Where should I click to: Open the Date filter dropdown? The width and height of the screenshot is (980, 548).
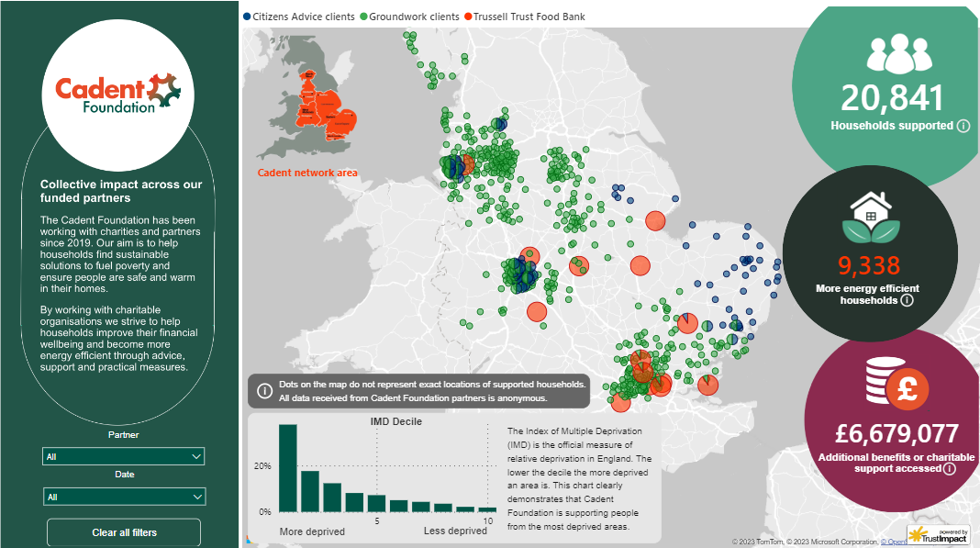coord(123,497)
